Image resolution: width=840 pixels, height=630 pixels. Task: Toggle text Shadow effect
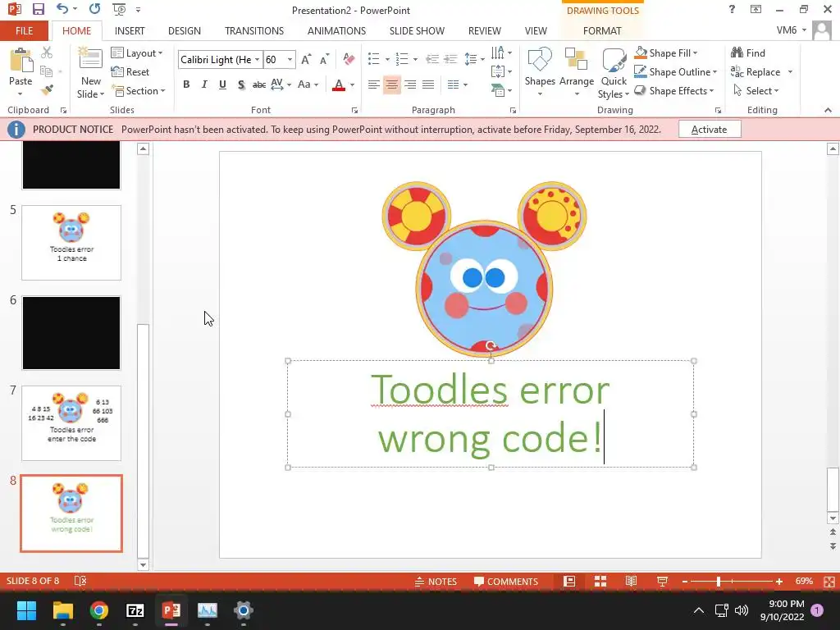tap(241, 84)
